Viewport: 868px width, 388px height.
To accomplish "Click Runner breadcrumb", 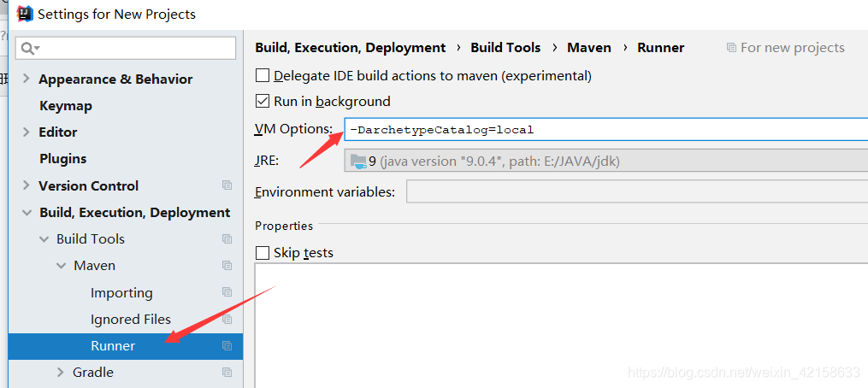I will coord(661,48).
